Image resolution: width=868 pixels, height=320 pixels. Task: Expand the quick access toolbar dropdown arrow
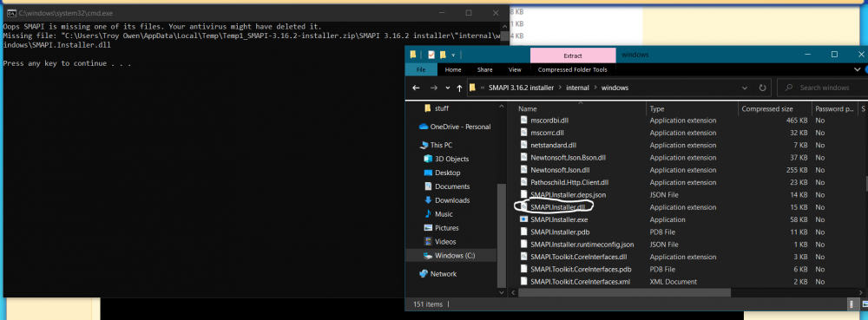coord(453,55)
